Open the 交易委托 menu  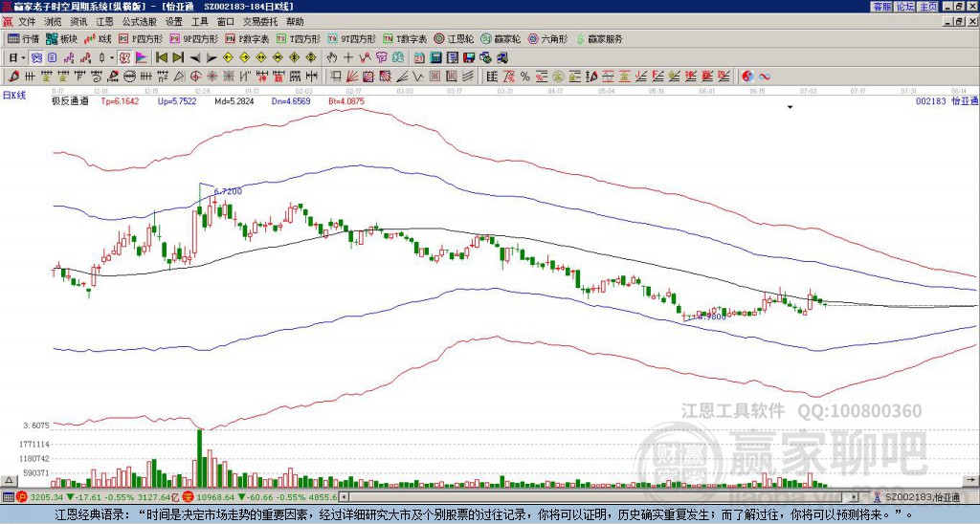click(x=260, y=22)
